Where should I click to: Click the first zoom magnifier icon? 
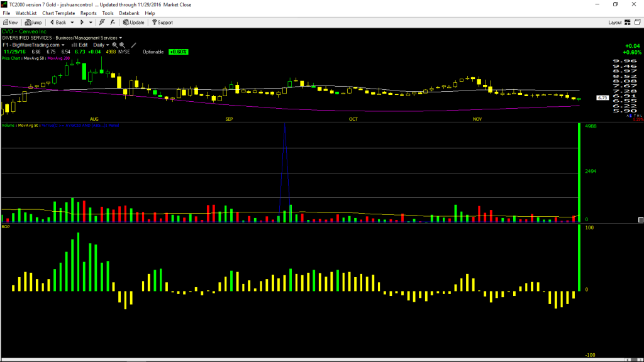coord(115,45)
